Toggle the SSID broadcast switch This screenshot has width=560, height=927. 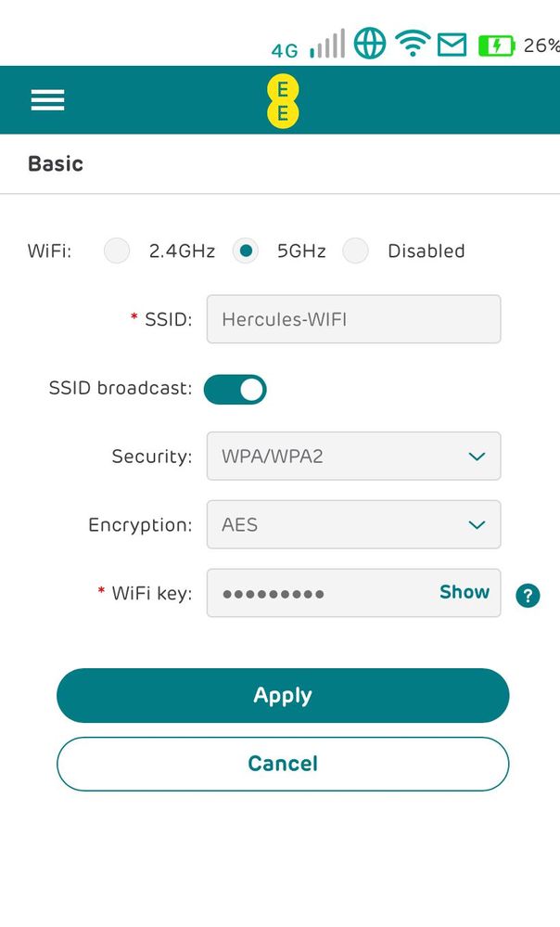(x=235, y=389)
